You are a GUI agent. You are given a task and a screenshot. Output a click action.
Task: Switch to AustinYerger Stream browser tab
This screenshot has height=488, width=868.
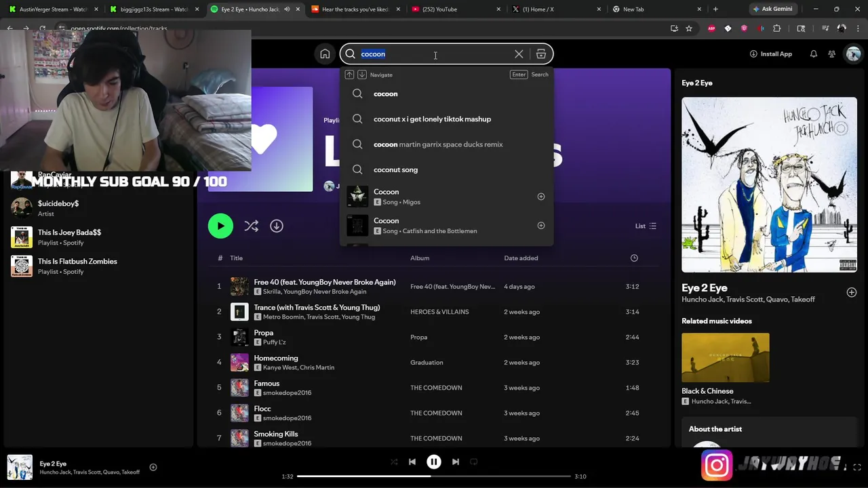54,9
